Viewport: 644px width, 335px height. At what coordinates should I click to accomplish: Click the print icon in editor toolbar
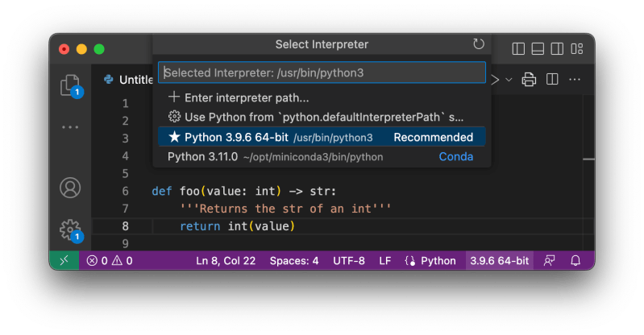tap(529, 79)
